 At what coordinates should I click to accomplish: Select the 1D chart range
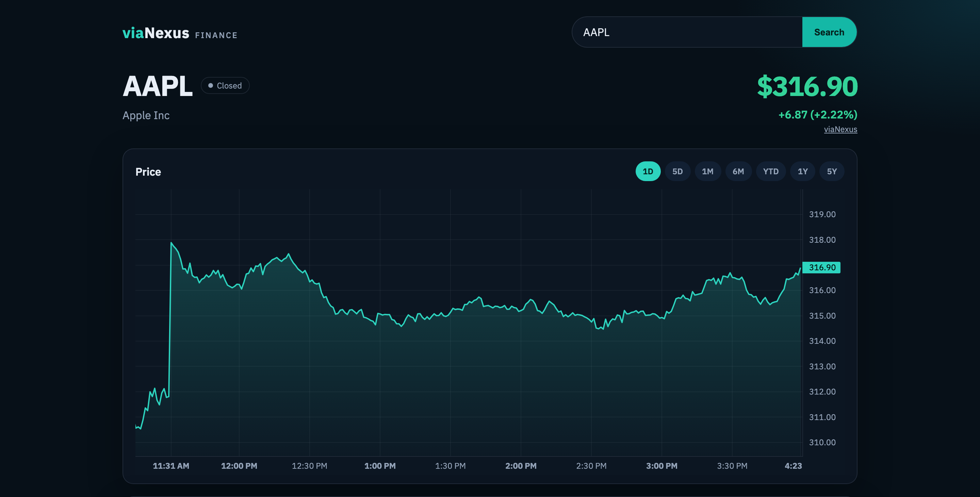point(648,172)
